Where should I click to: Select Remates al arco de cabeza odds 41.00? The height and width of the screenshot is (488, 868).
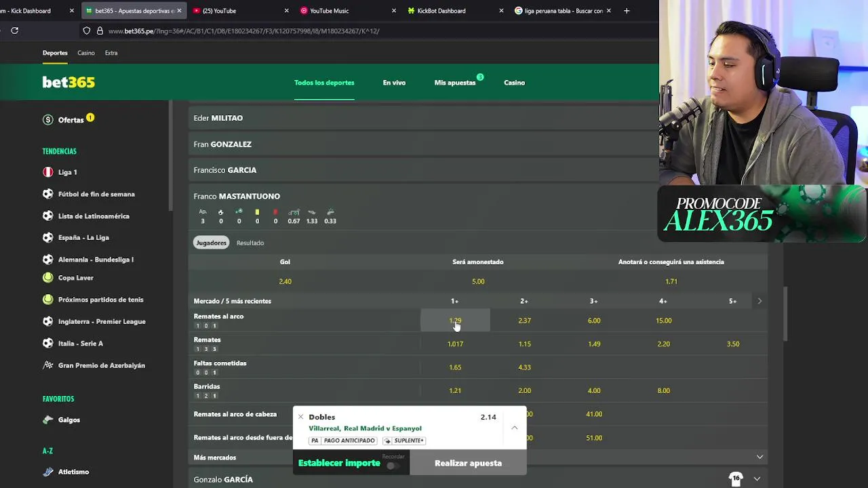(594, 414)
